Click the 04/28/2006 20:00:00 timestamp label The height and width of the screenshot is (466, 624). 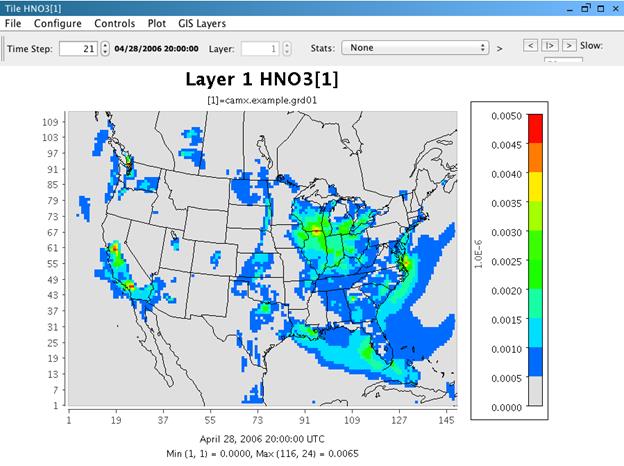156,49
